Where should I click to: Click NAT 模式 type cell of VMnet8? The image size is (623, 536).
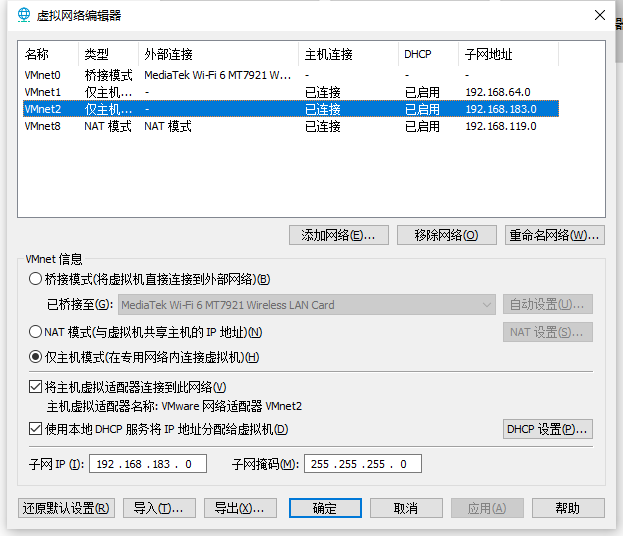pyautogui.click(x=108, y=126)
